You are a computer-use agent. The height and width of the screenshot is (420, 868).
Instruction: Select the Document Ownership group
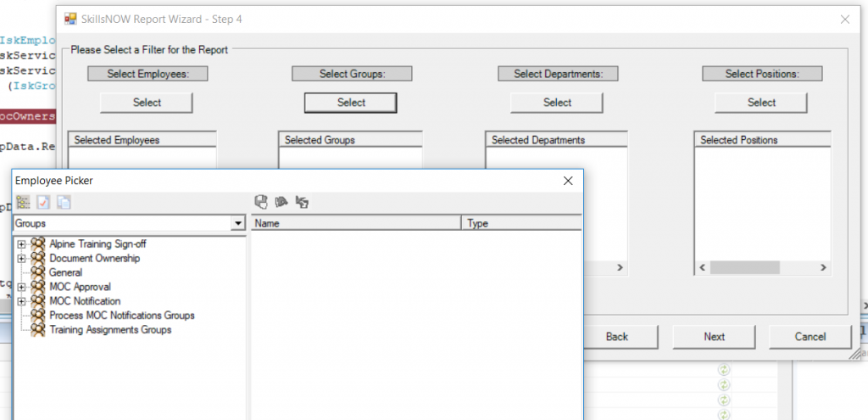tap(95, 258)
